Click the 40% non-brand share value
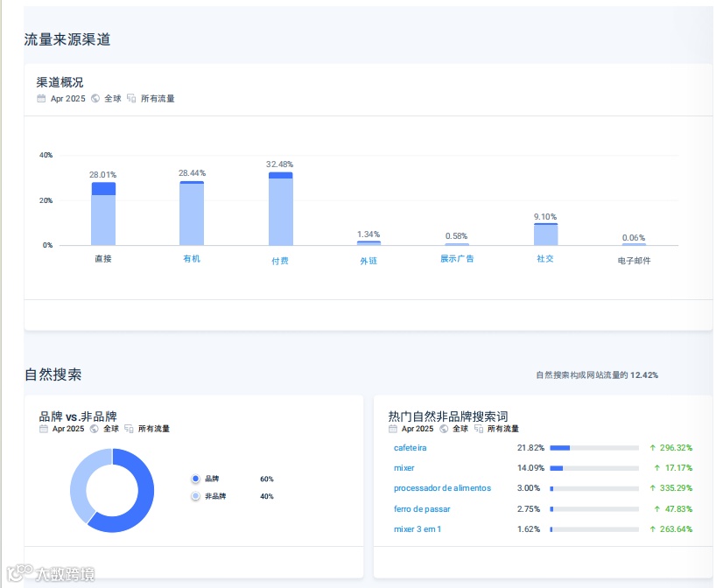The width and height of the screenshot is (723, 588). point(266,496)
